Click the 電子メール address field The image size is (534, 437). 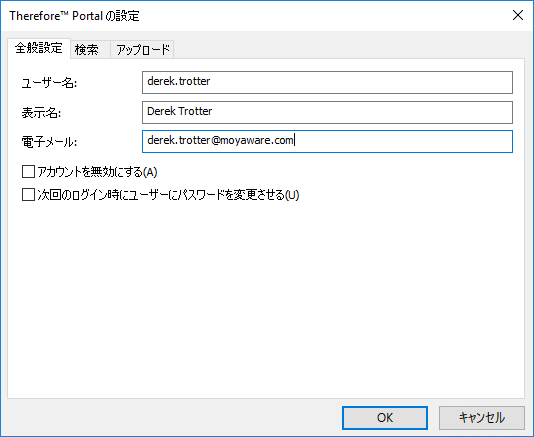[327, 141]
